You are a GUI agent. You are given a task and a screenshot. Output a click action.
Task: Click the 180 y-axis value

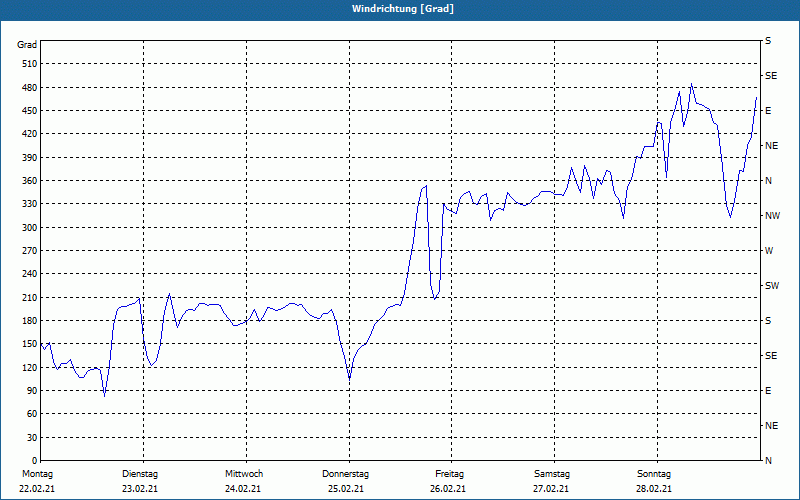point(30,320)
